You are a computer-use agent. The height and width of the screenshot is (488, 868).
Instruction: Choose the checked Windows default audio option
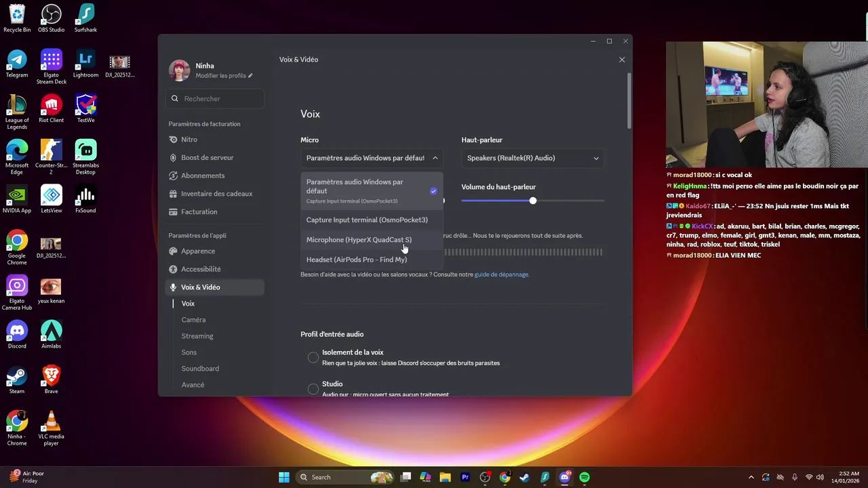372,191
